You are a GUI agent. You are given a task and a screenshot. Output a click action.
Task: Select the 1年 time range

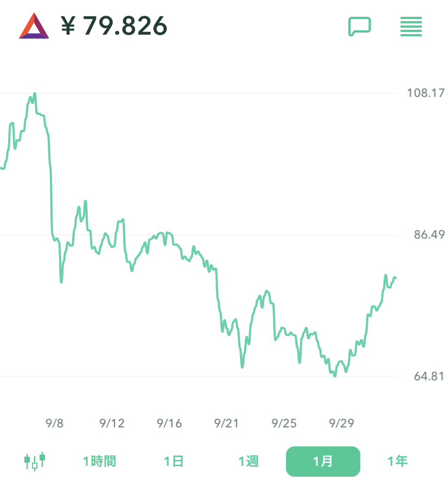[x=397, y=462]
